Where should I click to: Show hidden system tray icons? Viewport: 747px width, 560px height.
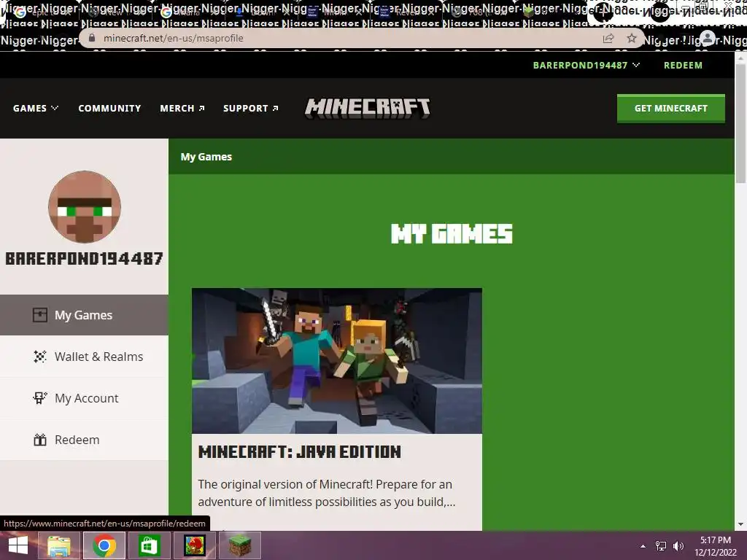click(x=643, y=546)
